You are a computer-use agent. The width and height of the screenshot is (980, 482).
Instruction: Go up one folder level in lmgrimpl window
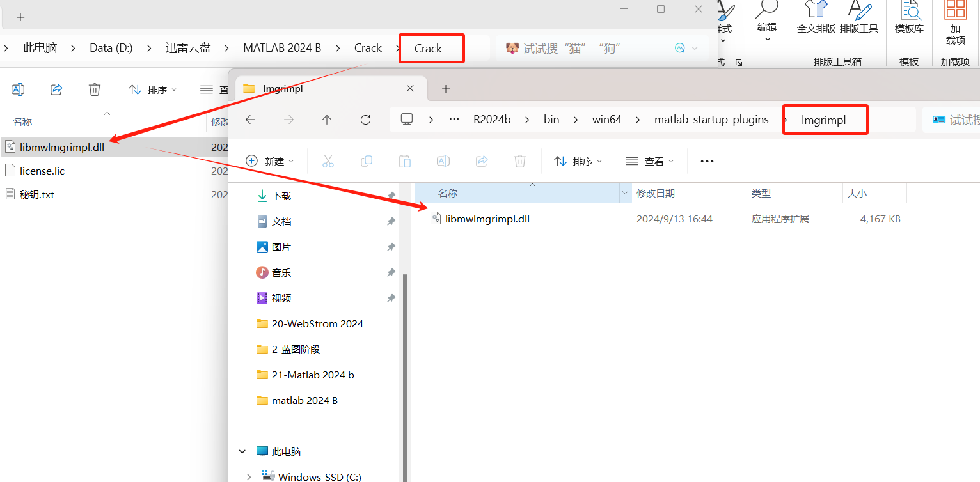point(327,120)
